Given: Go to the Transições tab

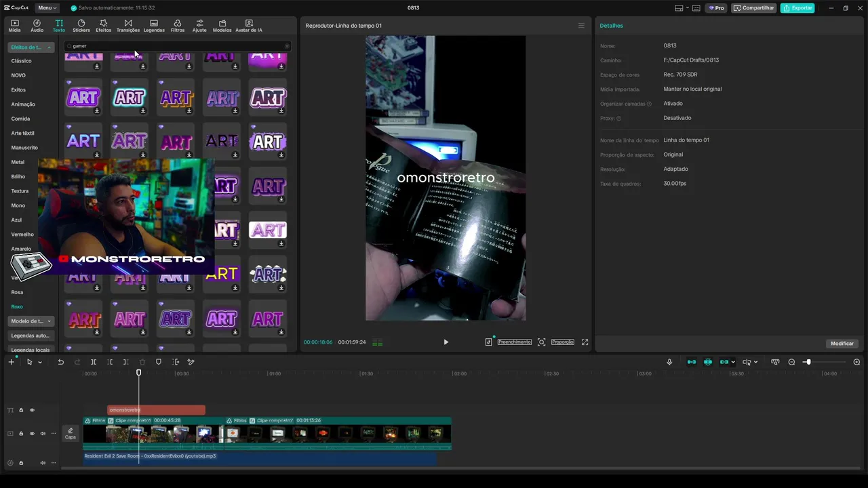Looking at the screenshot, I should [128, 26].
